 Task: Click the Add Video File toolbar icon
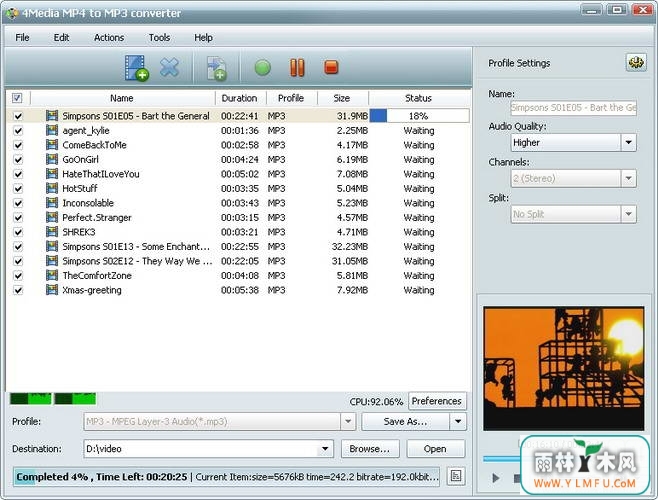pos(136,68)
